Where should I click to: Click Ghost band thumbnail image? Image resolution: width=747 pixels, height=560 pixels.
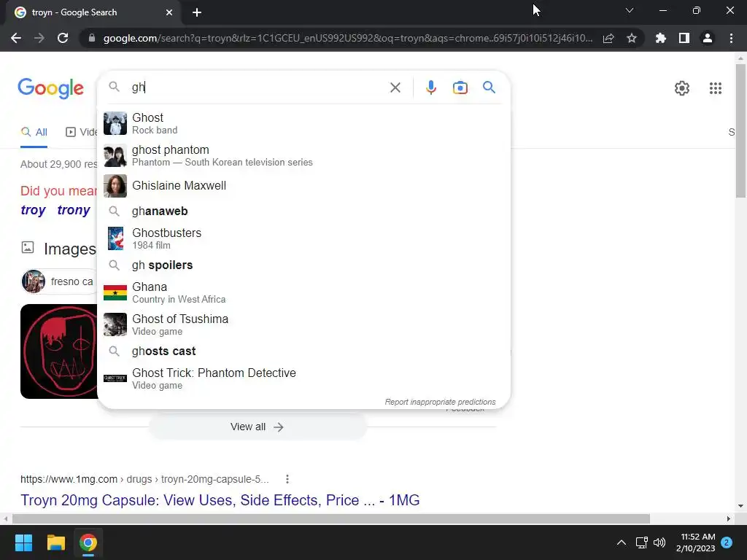coord(115,123)
